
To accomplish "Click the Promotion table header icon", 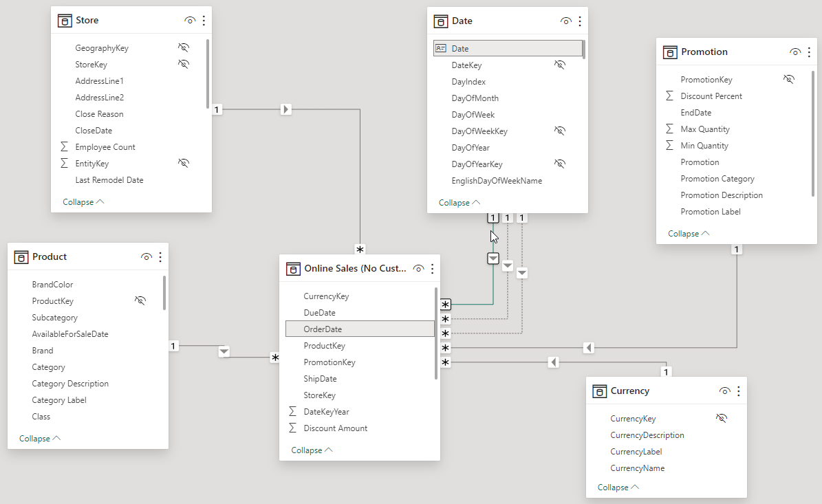I will tap(670, 52).
